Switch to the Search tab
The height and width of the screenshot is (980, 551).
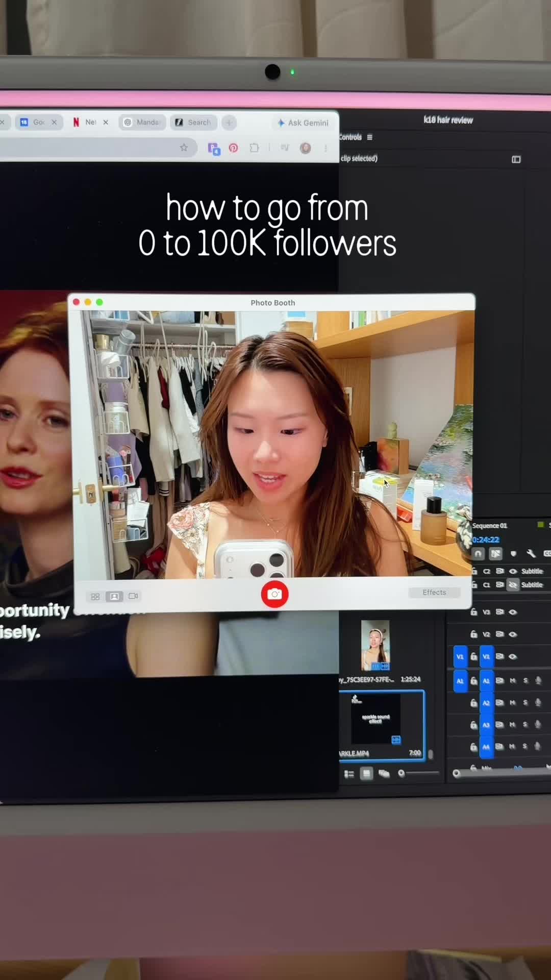tap(193, 122)
